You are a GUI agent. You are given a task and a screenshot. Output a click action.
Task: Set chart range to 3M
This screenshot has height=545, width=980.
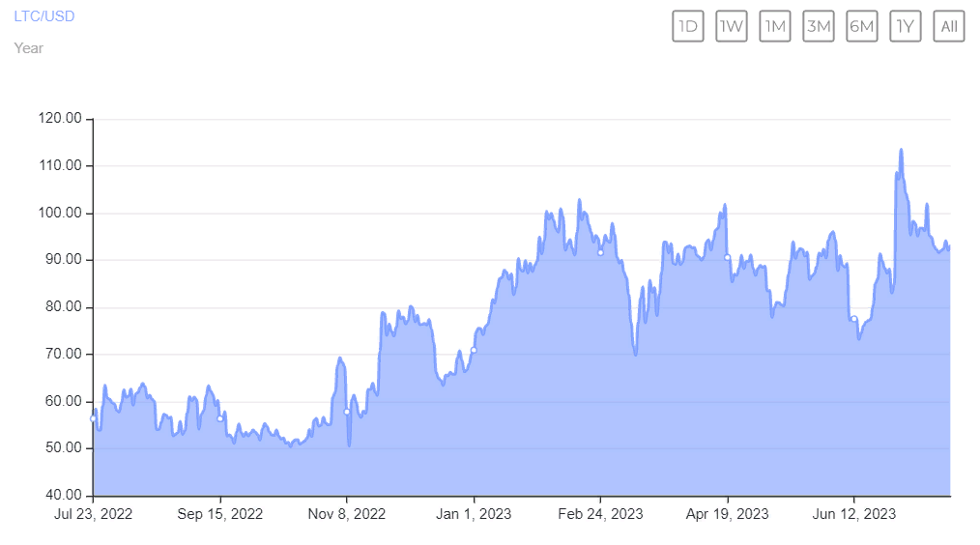pos(819,26)
